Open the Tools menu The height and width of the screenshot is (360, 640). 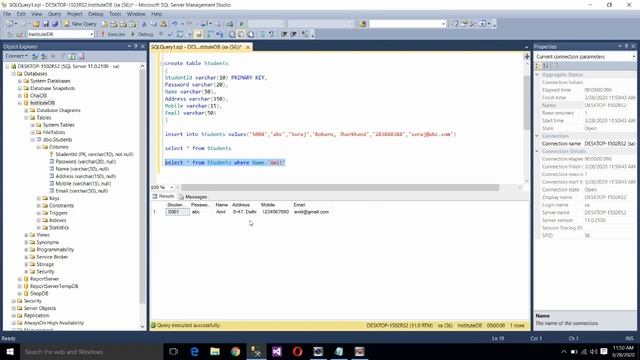[115, 14]
